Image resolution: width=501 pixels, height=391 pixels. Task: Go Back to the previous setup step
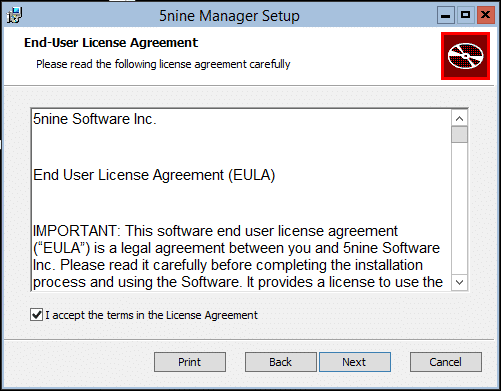tap(280, 362)
